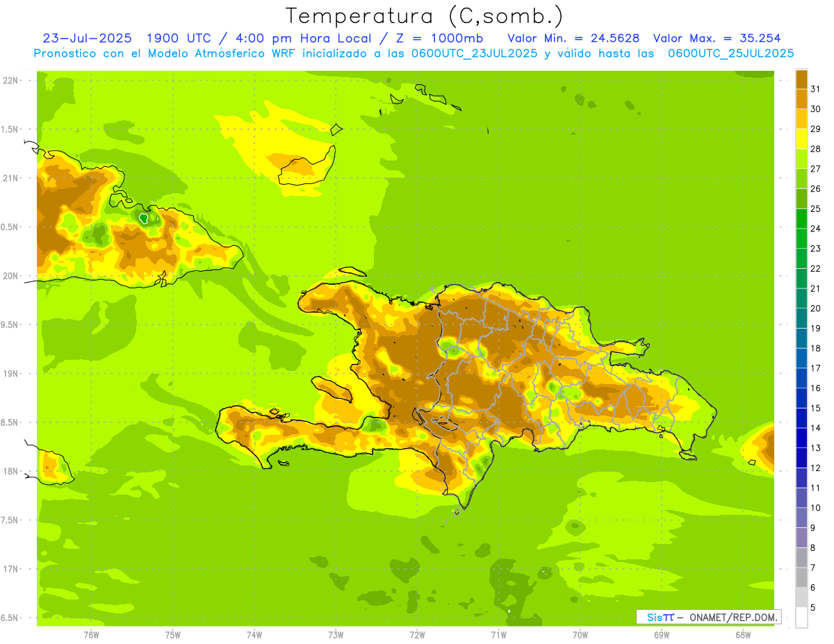Click the "73W" longitude axis label
Viewport: 834px width, 644px height.
[336, 635]
